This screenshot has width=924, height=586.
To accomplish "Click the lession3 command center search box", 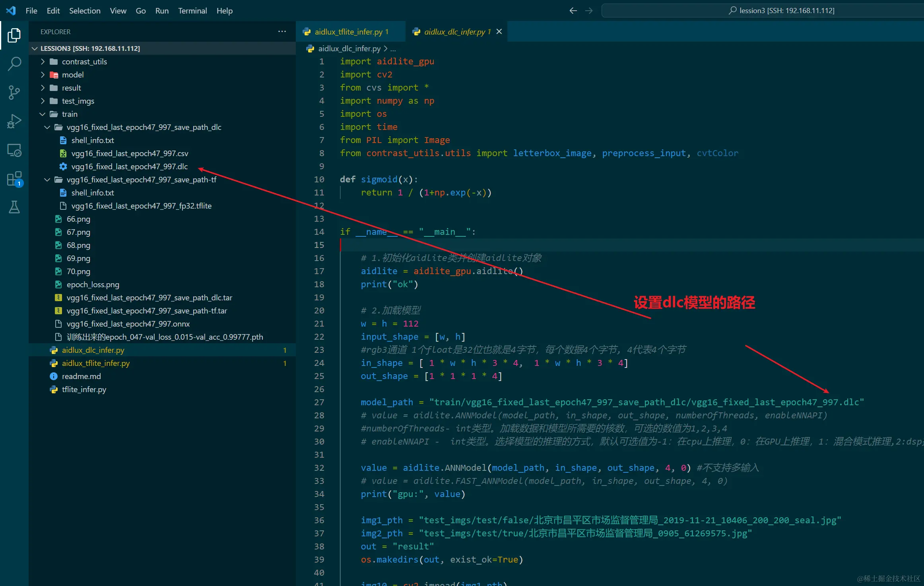I will pyautogui.click(x=781, y=11).
